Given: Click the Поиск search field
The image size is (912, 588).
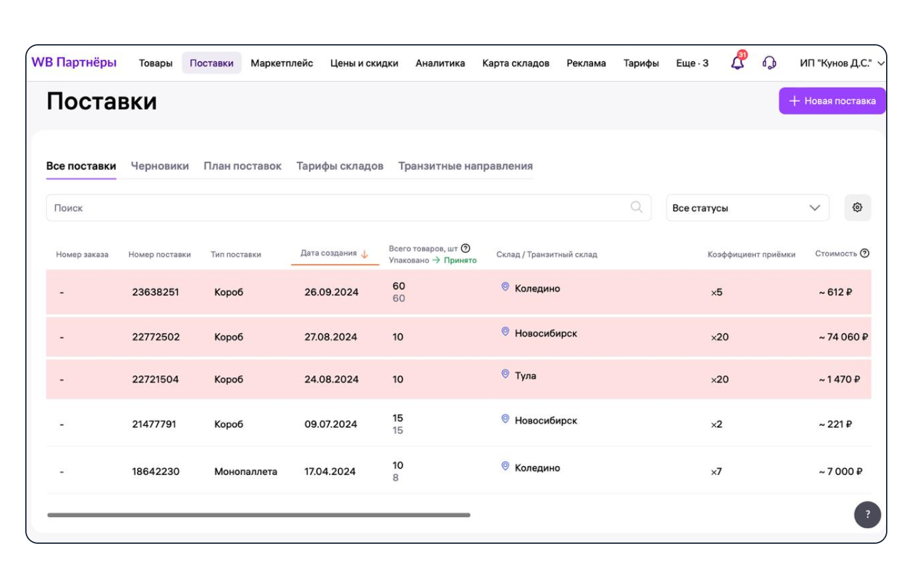Looking at the screenshot, I should point(349,208).
